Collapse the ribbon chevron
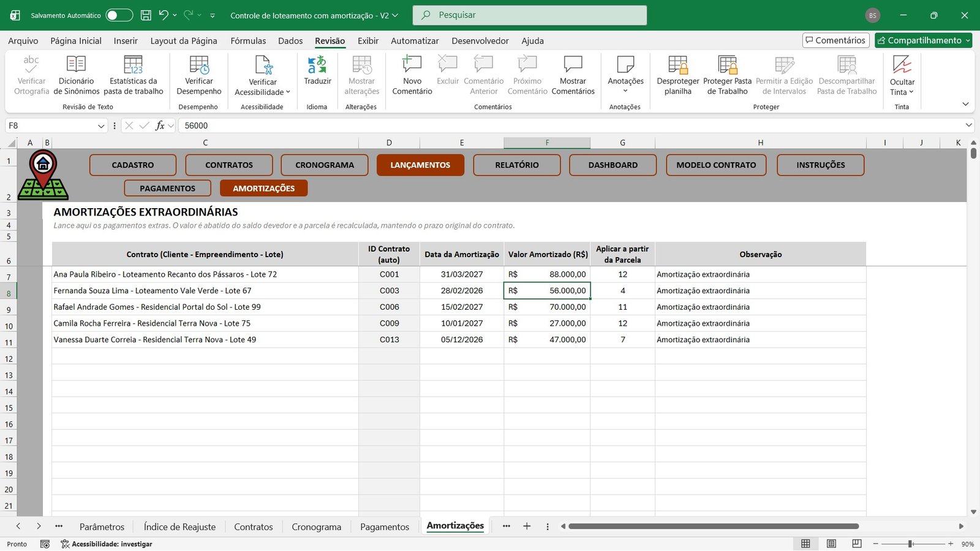 pyautogui.click(x=965, y=104)
